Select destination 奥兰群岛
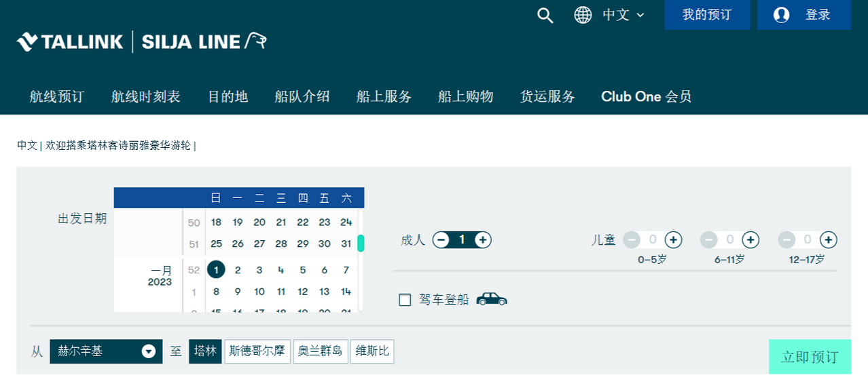 pos(321,351)
